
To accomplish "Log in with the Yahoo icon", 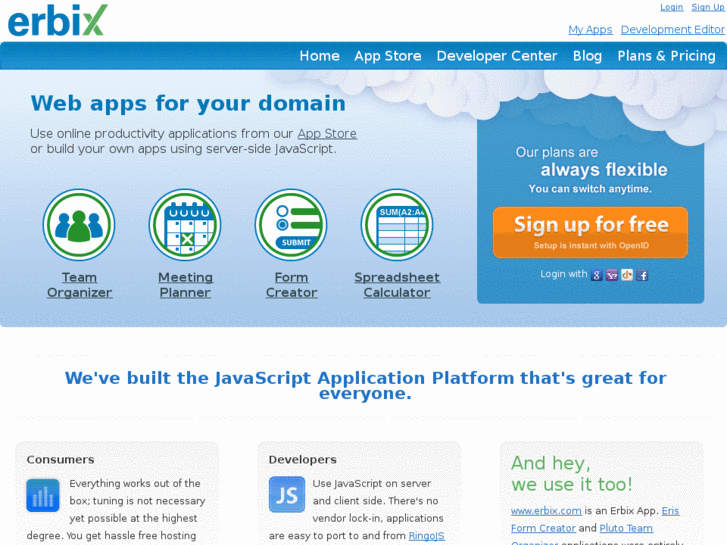I will click(612, 275).
